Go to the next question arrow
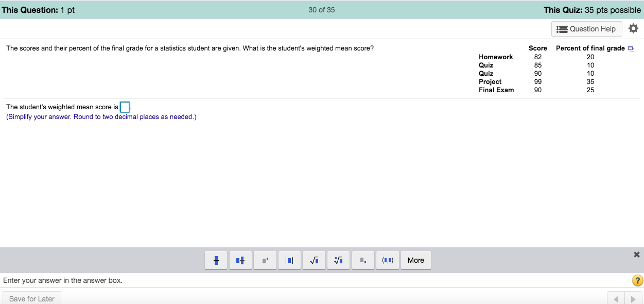644x304 pixels. 633,299
